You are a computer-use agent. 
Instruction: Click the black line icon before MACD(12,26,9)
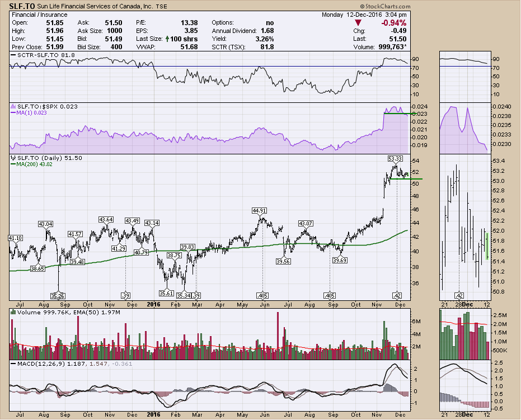tap(13, 364)
